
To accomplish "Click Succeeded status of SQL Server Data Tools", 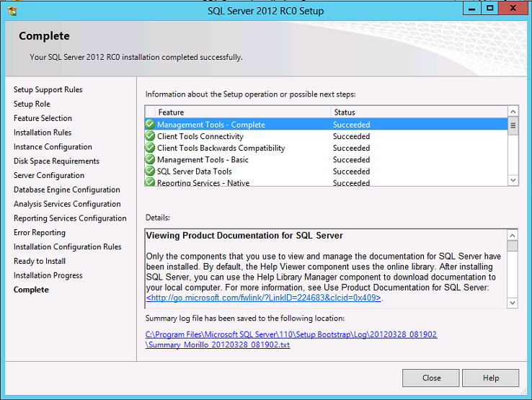I will click(351, 172).
